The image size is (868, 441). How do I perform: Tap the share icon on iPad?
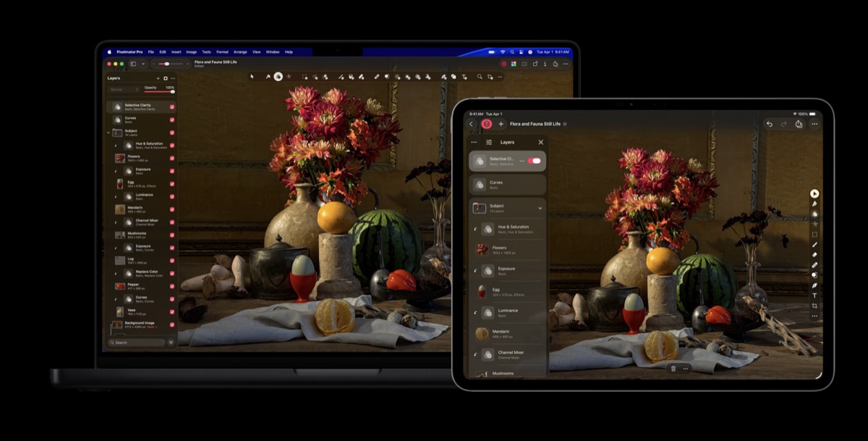point(799,125)
